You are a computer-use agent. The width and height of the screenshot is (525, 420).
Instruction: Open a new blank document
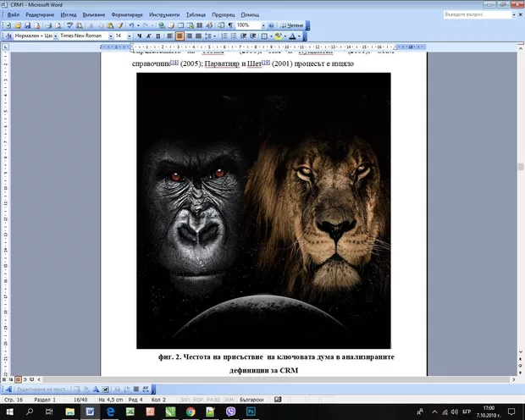[9, 25]
